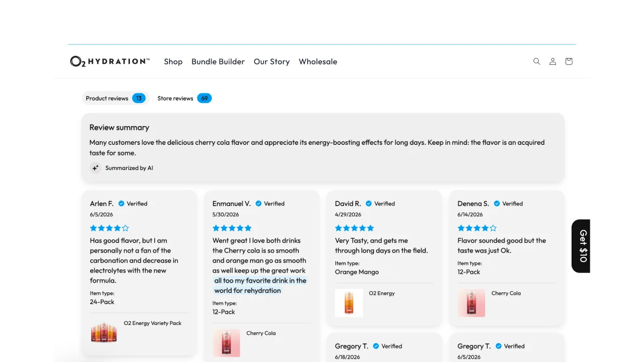This screenshot has width=644, height=362.
Task: Click the 69 store reviews count badge
Action: click(x=204, y=98)
